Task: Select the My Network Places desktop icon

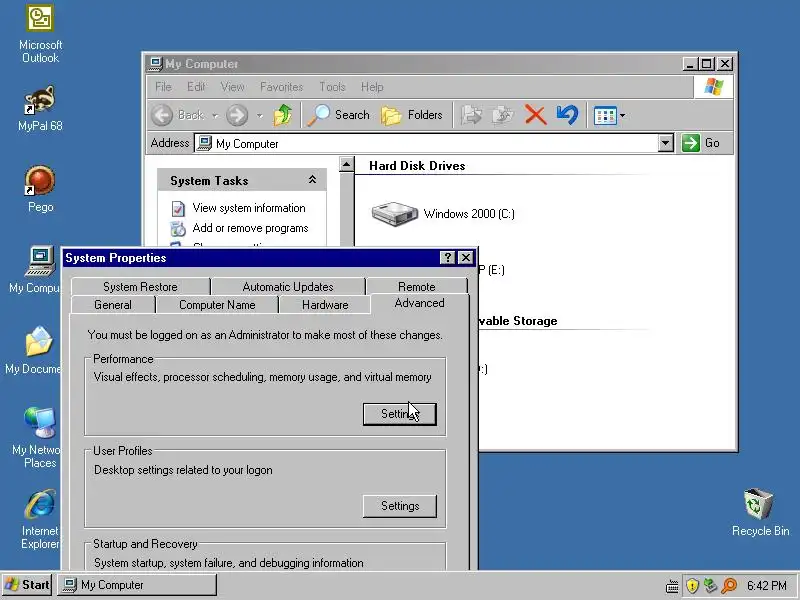Action: (x=36, y=438)
